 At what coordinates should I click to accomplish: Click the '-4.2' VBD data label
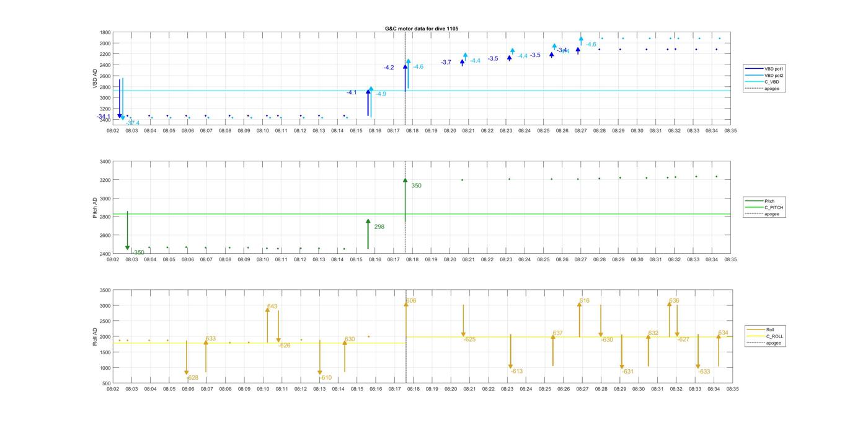pos(389,68)
